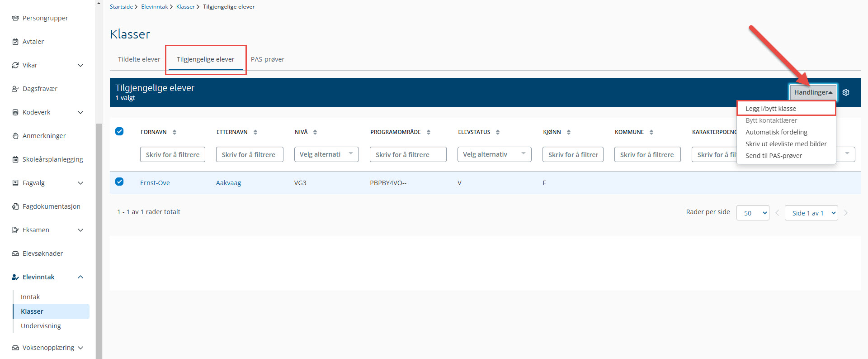Go to previous page arrow

[777, 213]
